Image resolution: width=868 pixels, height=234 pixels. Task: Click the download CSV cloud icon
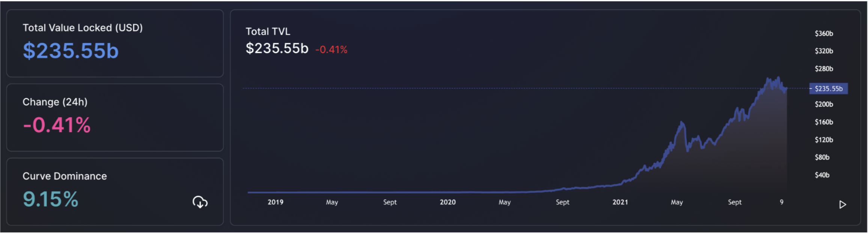point(200,202)
